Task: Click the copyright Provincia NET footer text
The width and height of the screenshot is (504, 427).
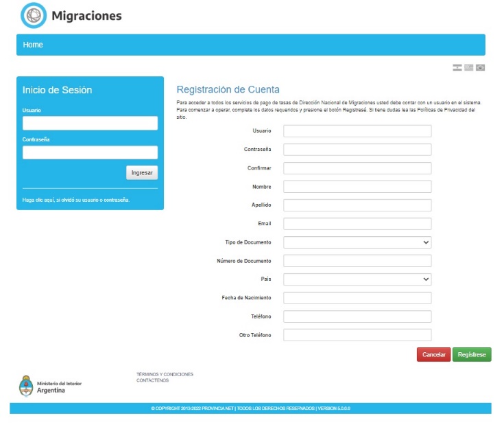Action: (250, 408)
